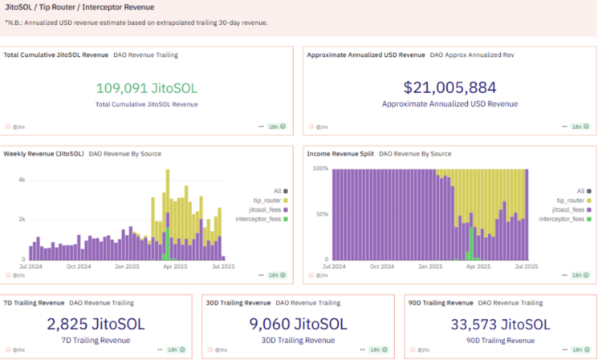Viewport: 602px width, 364px height.
Task: Click the 4k axis label on Weekly Revenue chart
Action: pyautogui.click(x=22, y=180)
